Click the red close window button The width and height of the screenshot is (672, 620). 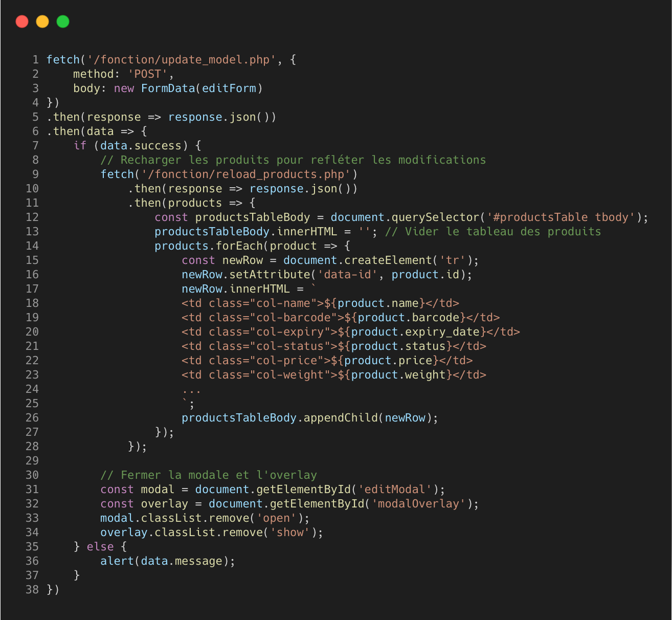(x=22, y=21)
